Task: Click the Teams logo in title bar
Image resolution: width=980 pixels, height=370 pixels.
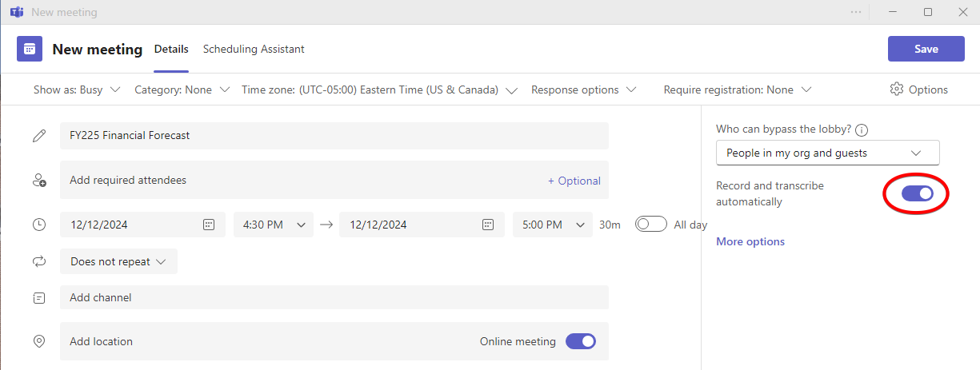Action: (16, 12)
